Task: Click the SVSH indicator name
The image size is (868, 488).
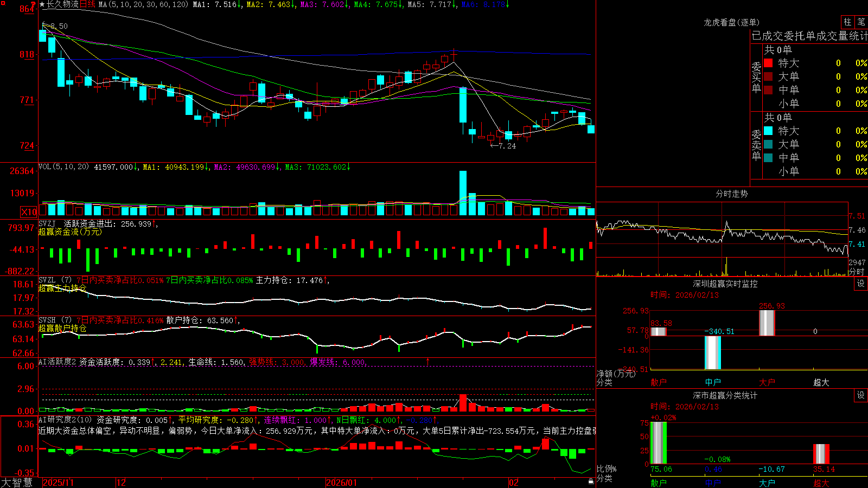Action: point(47,320)
